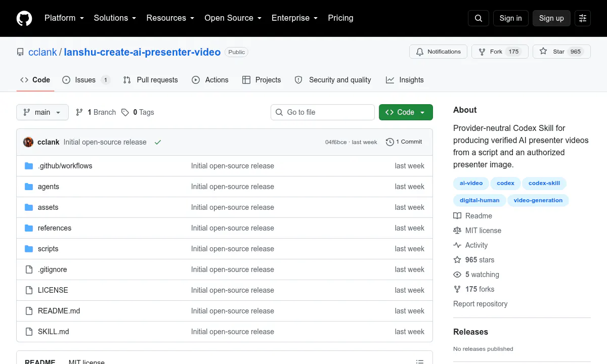Open the Releases heading link
The image size is (607, 364).
470,332
